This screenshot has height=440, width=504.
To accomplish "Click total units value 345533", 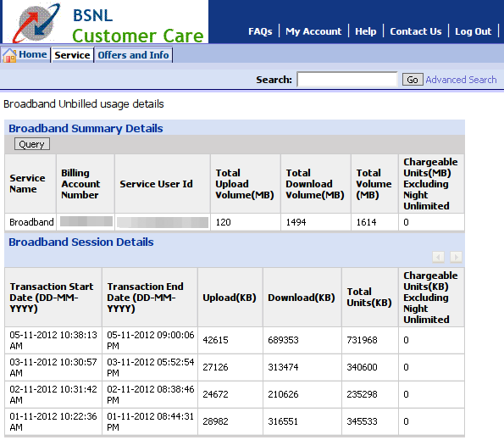I will (x=362, y=421).
